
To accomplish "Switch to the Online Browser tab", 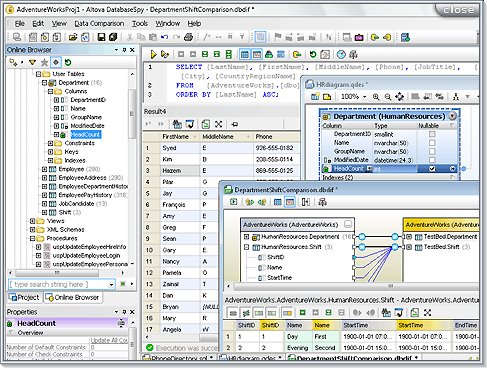I will pos(72,297).
